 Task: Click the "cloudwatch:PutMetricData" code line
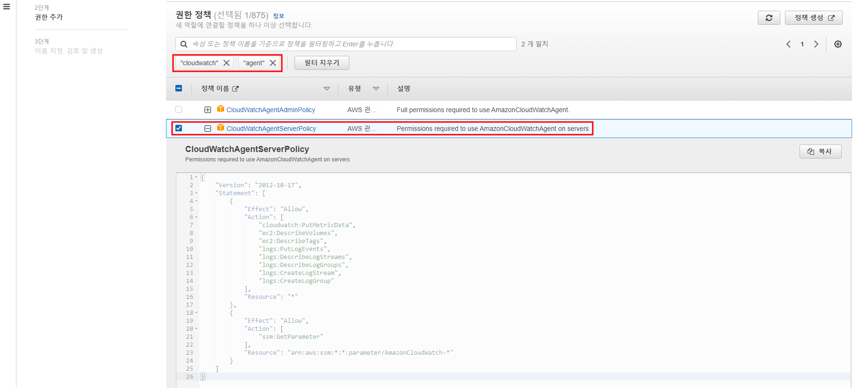(307, 225)
